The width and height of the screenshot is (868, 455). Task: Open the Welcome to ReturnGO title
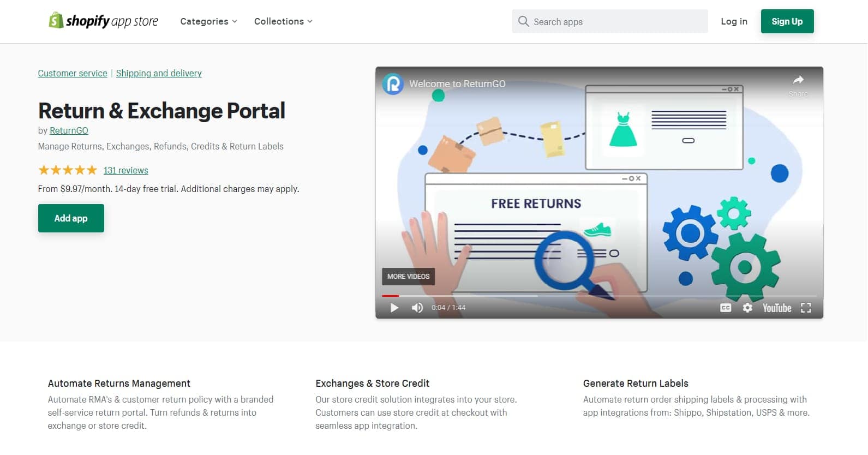pyautogui.click(x=457, y=84)
